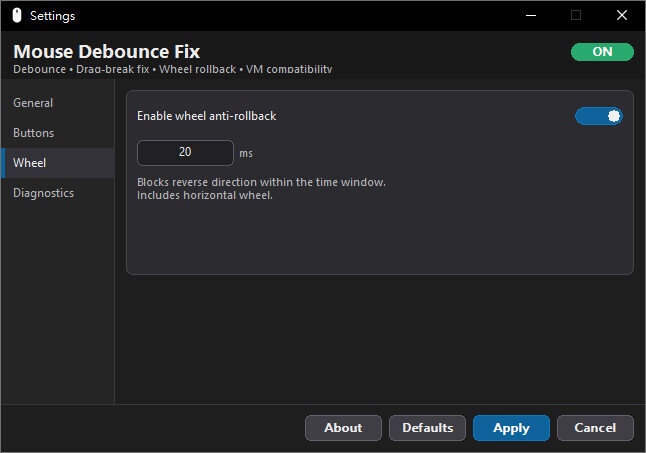646x453 pixels.
Task: Focus the 20 ms time window field
Action: pos(185,153)
